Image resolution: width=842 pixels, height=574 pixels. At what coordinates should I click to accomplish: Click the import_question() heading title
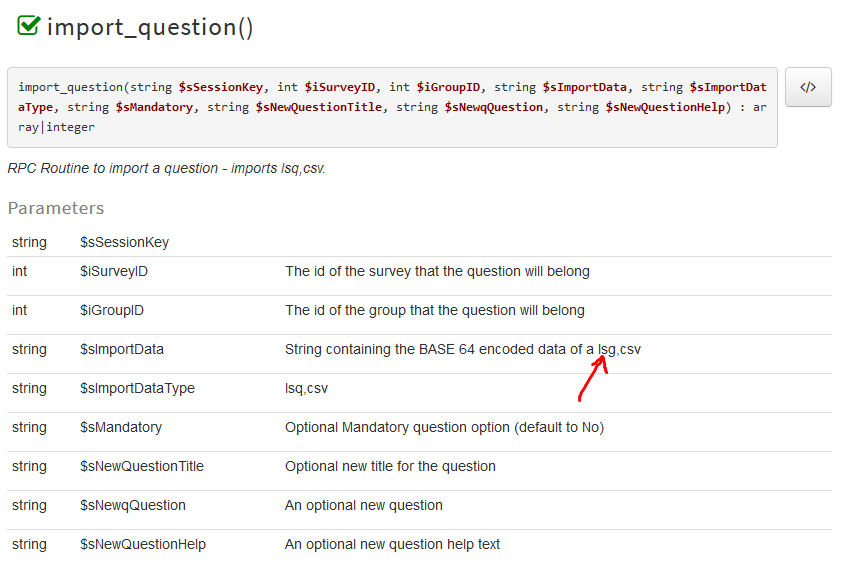[150, 27]
